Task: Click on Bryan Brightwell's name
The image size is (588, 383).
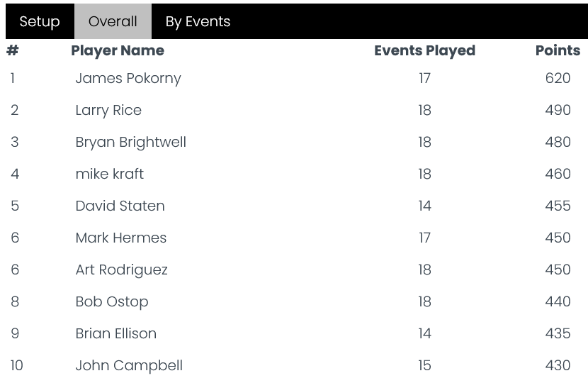Action: click(x=131, y=143)
